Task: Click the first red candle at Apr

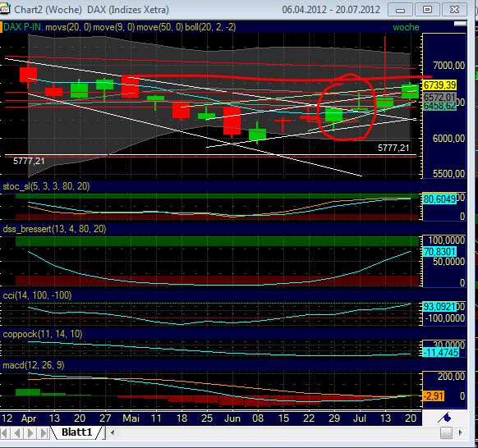Action: pyautogui.click(x=29, y=75)
